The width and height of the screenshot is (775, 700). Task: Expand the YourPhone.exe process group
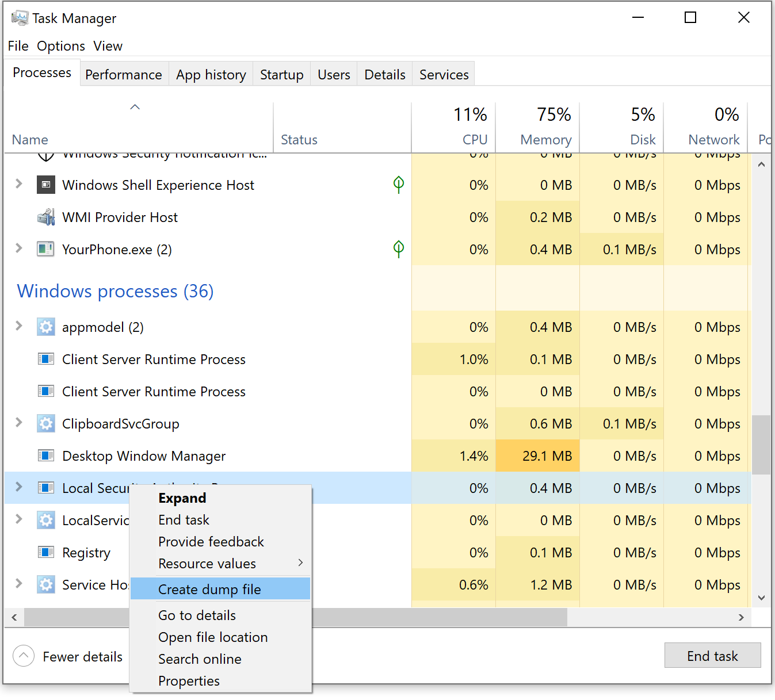pyautogui.click(x=18, y=249)
